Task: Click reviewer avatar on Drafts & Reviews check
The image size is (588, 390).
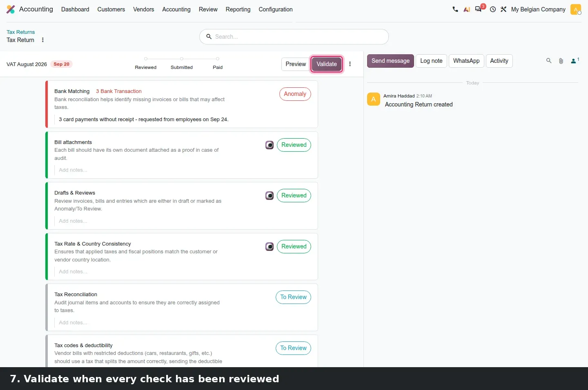Action: click(269, 196)
